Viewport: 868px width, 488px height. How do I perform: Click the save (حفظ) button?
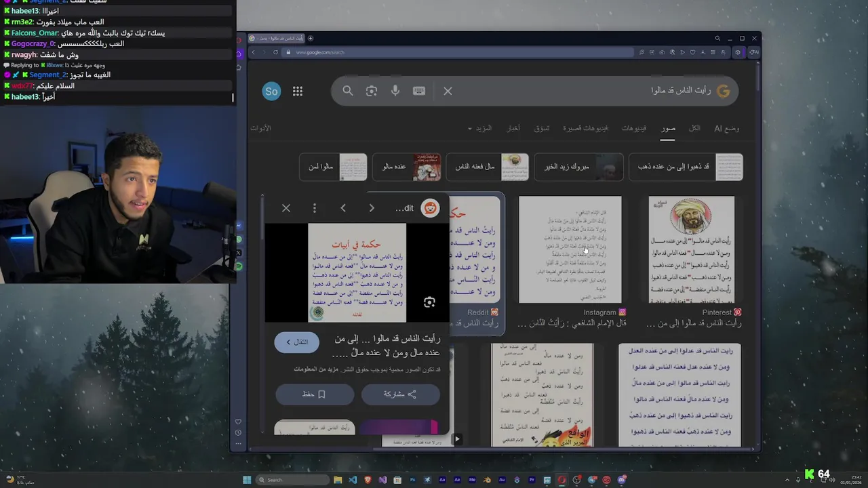point(315,394)
